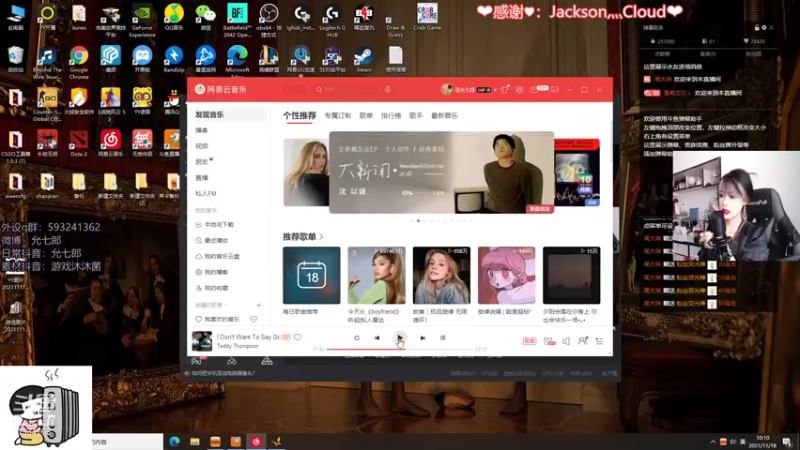Open QQ音乐 desktop shortcut

click(x=174, y=17)
